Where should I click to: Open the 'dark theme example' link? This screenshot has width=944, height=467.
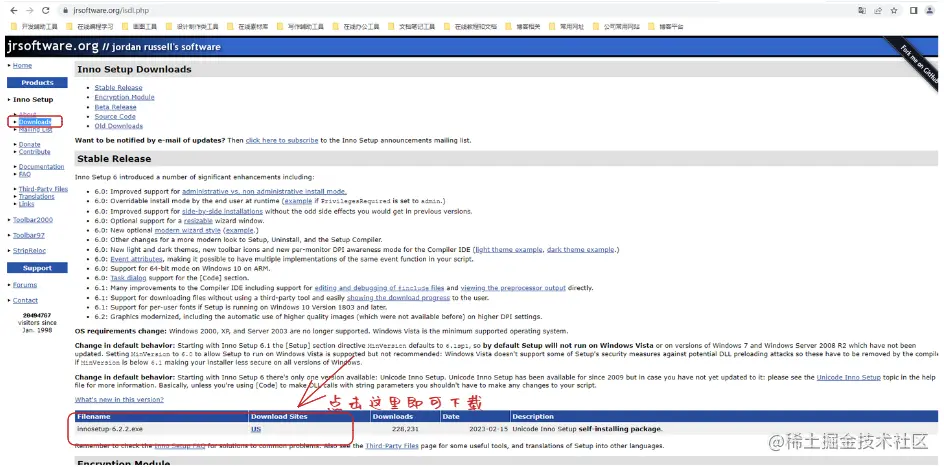tap(581, 249)
